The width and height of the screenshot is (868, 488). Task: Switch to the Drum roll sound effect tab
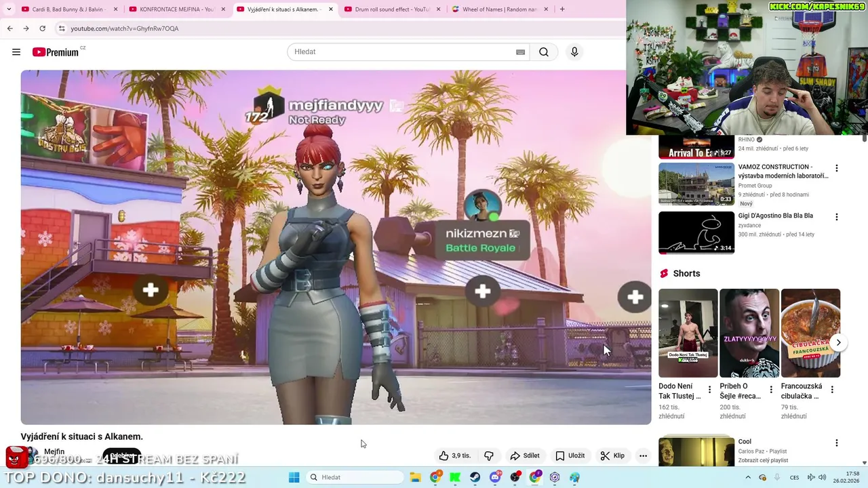point(391,9)
